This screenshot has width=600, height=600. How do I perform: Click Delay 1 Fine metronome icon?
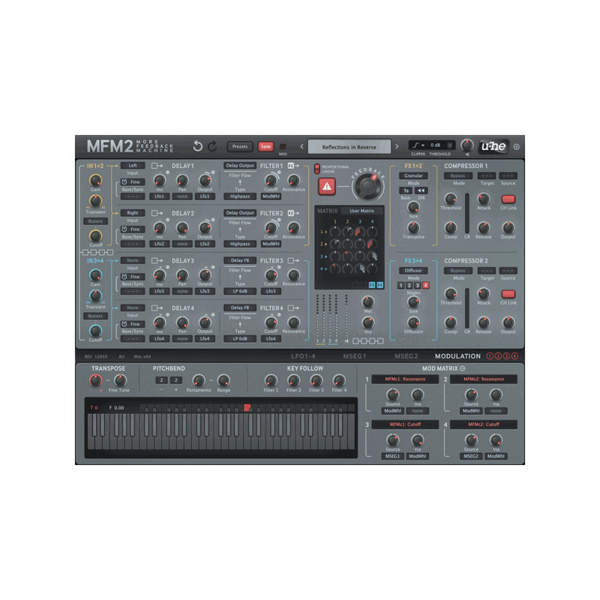[x=124, y=182]
